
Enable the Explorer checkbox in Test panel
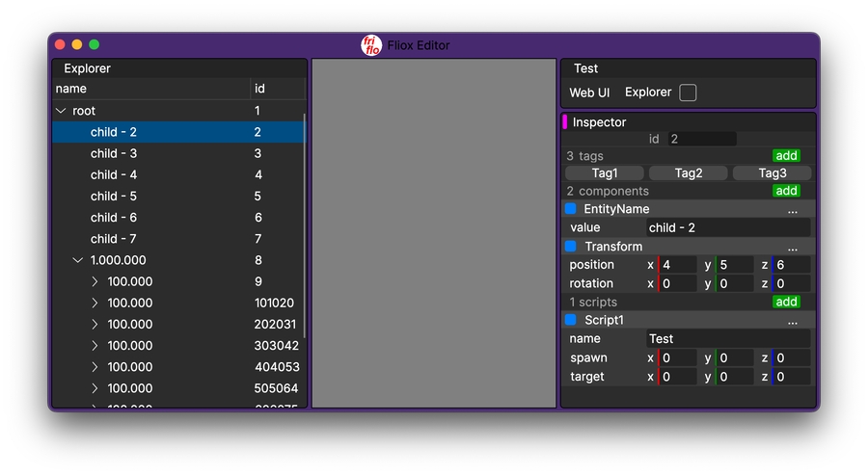[x=688, y=92]
